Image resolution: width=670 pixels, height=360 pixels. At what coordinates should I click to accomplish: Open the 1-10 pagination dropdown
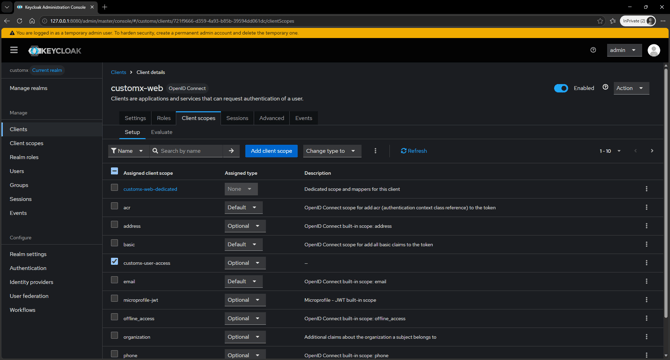tap(610, 151)
